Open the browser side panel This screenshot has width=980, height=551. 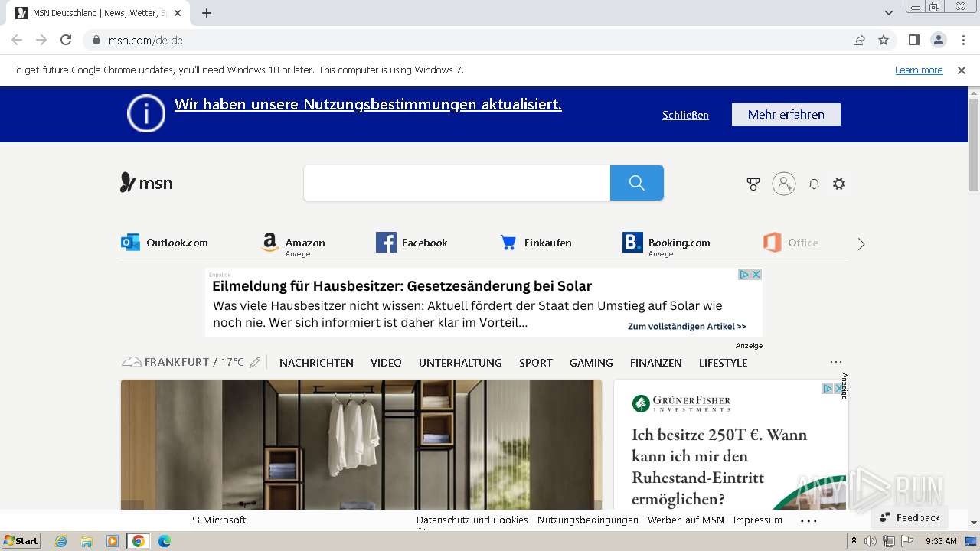point(913,40)
